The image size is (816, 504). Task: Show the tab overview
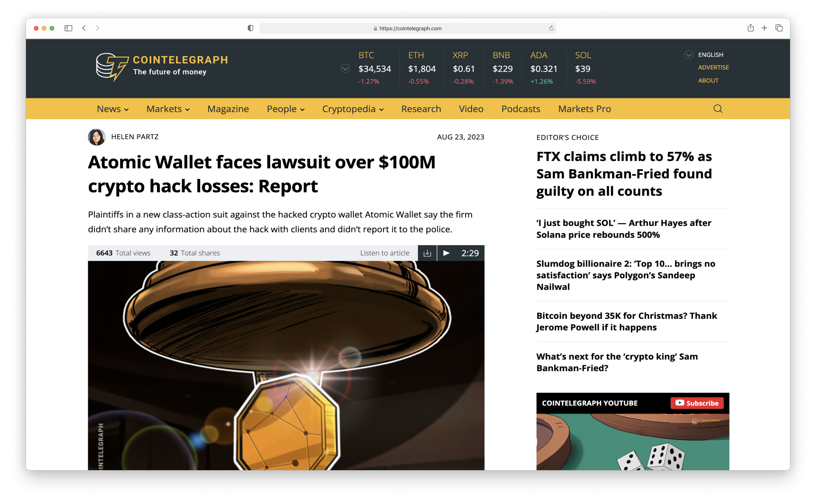pyautogui.click(x=779, y=28)
